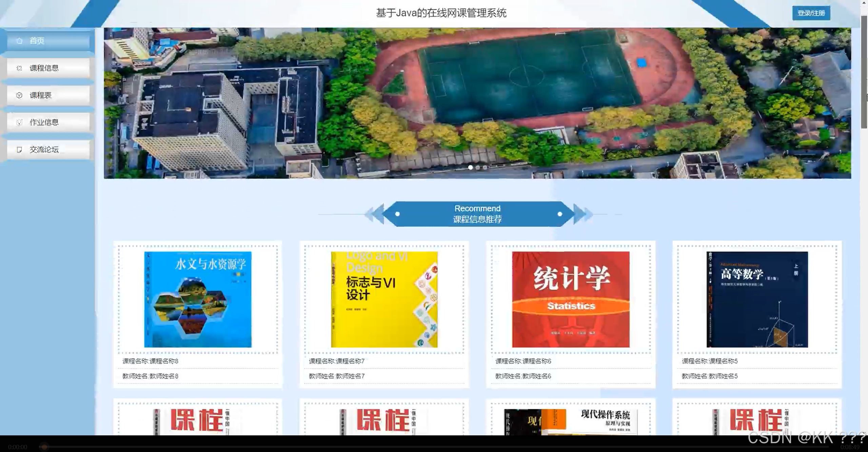The height and width of the screenshot is (452, 868).
Task: Click the homework icon beside 作业信息
Action: tap(19, 123)
